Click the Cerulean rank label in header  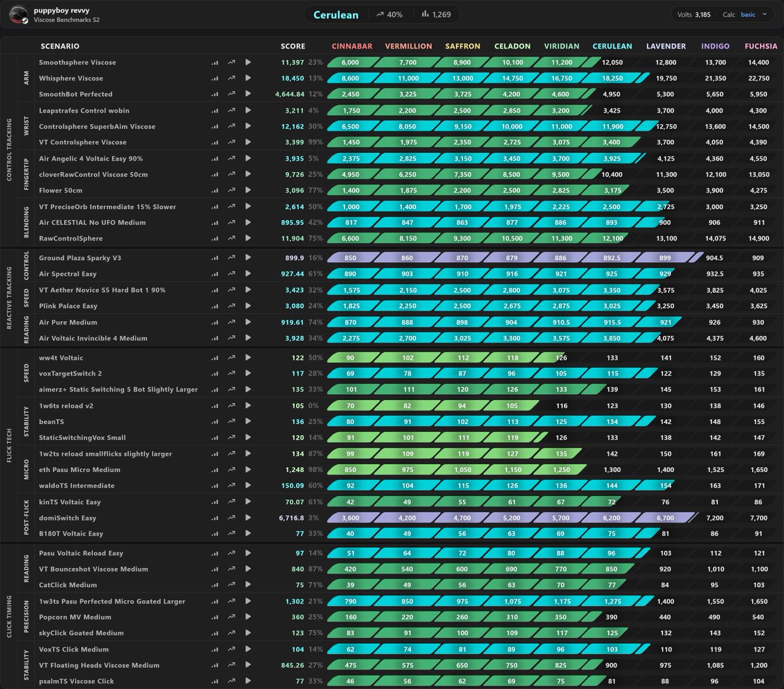click(336, 14)
